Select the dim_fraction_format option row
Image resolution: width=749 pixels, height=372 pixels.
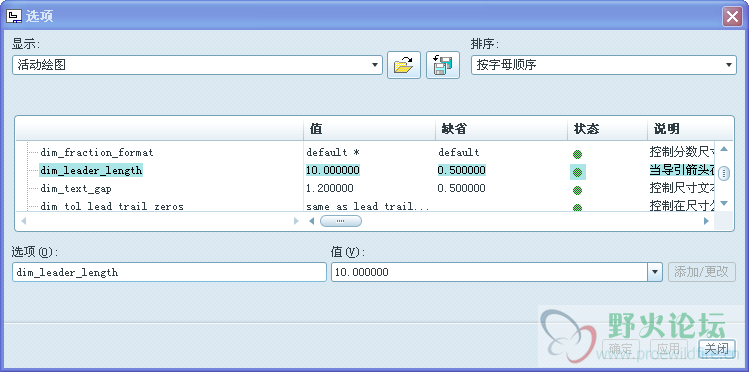pos(96,153)
